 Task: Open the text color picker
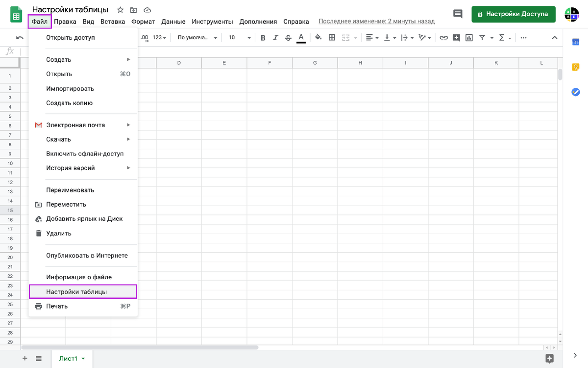click(x=301, y=38)
